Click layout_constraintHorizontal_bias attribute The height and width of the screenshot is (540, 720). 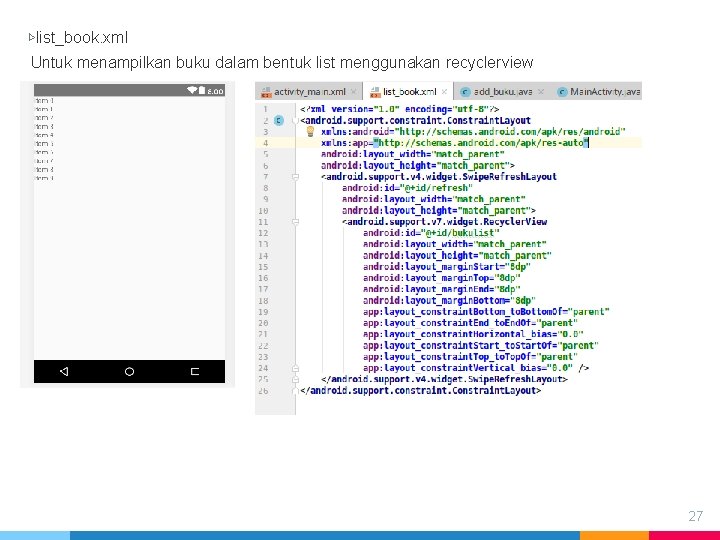(473, 334)
